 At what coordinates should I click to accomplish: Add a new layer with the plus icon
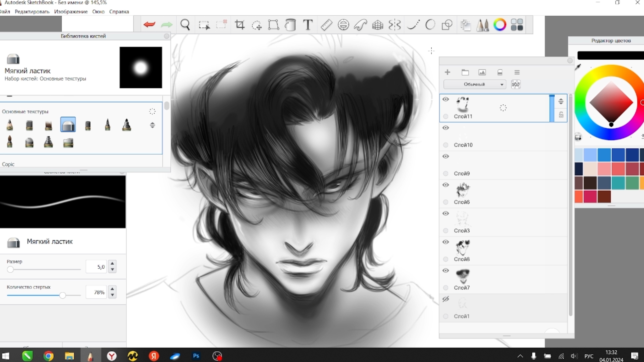(447, 72)
